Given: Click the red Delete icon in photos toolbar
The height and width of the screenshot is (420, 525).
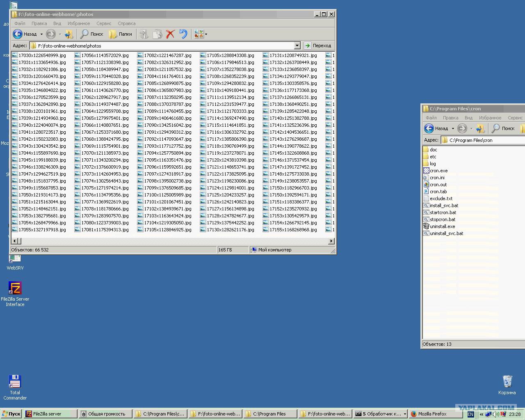Looking at the screenshot, I should pyautogui.click(x=170, y=34).
